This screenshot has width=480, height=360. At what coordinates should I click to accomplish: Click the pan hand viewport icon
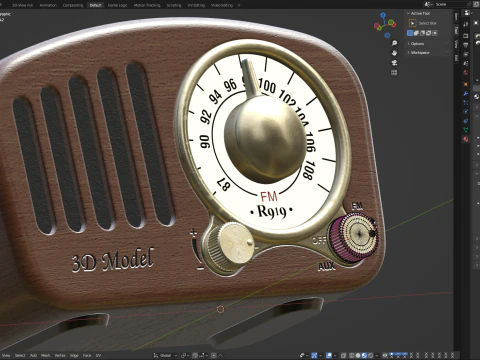coord(394,53)
